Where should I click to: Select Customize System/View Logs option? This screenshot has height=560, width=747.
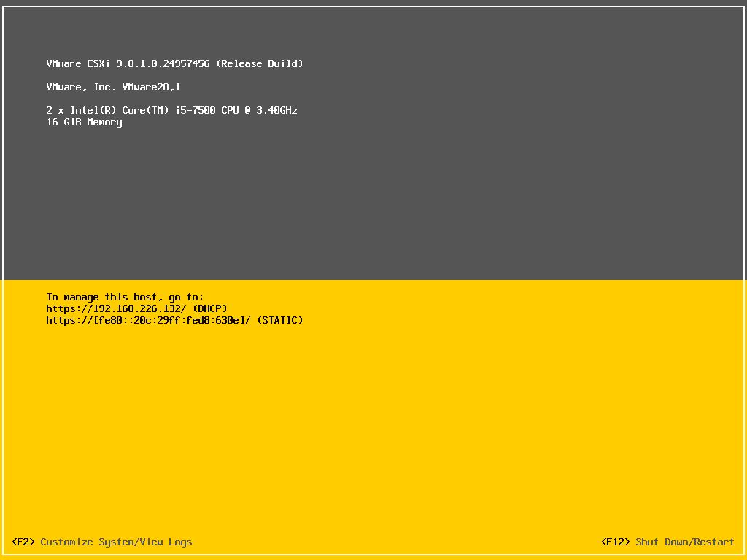pyautogui.click(x=117, y=542)
